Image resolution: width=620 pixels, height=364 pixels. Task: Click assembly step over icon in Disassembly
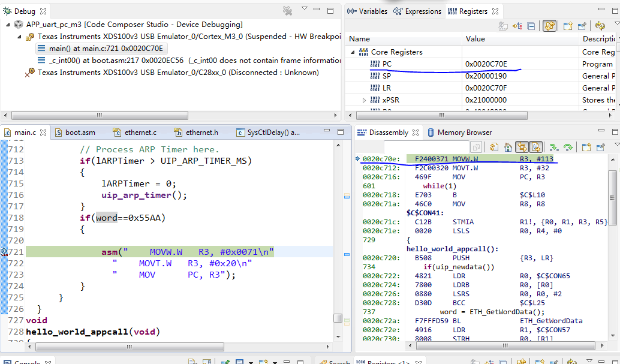[567, 147]
